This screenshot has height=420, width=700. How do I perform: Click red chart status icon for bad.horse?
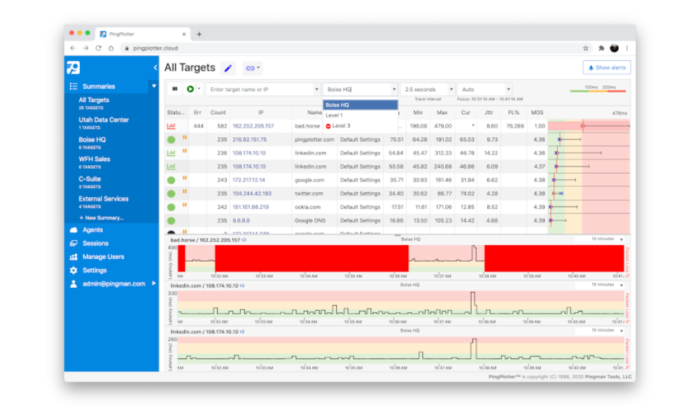pyautogui.click(x=171, y=126)
